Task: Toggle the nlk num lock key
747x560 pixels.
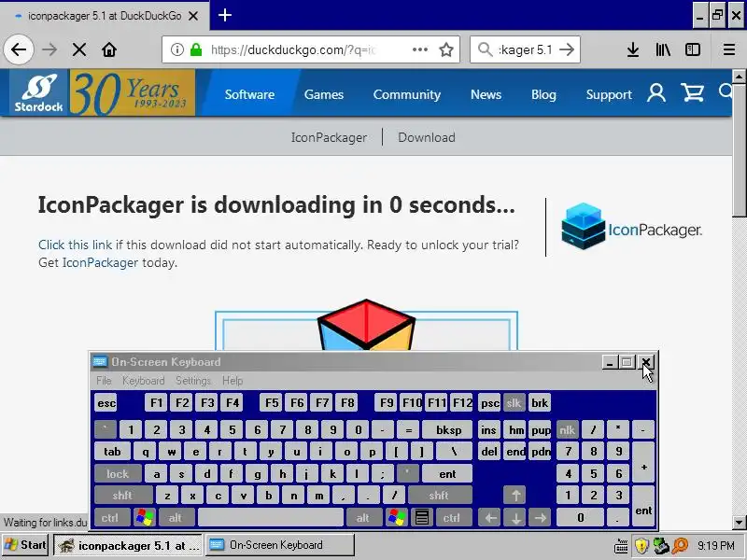Action: [567, 430]
